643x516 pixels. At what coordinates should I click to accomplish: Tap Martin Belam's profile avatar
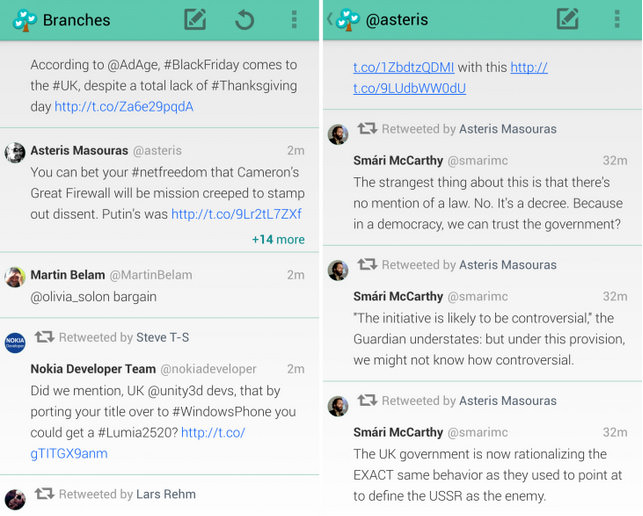tap(15, 277)
